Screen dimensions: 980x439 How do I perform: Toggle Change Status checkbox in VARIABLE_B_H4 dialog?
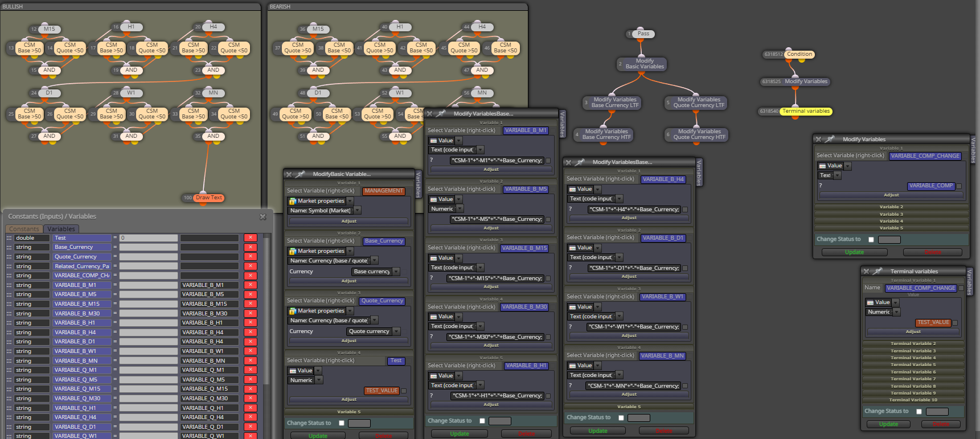(621, 418)
